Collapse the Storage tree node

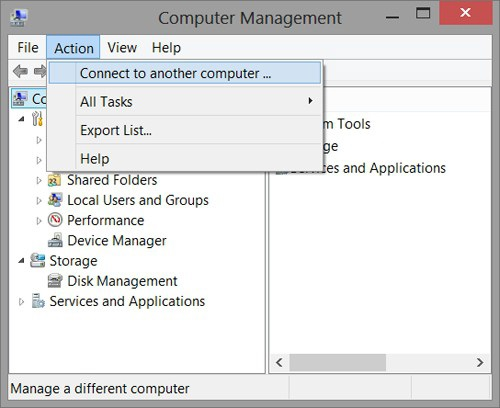[x=21, y=261]
